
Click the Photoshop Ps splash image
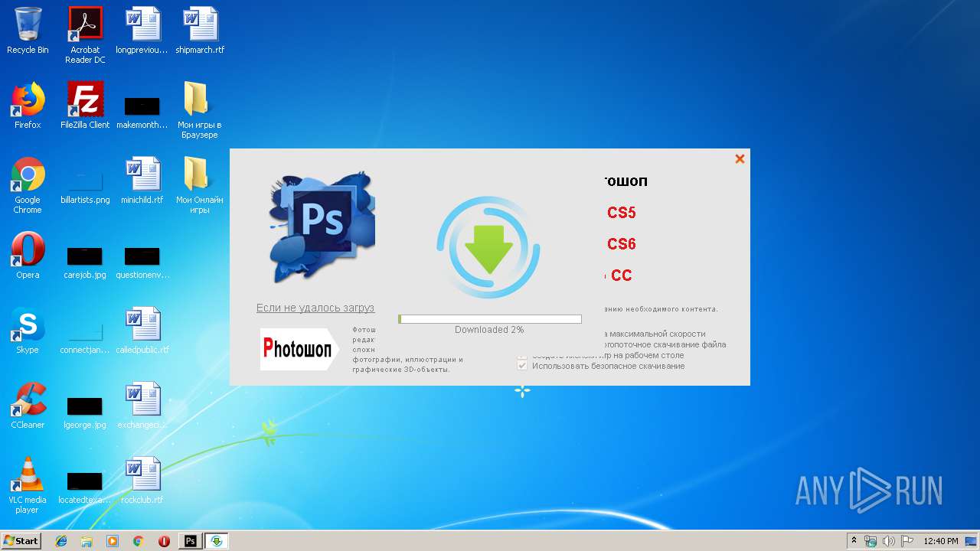click(322, 229)
